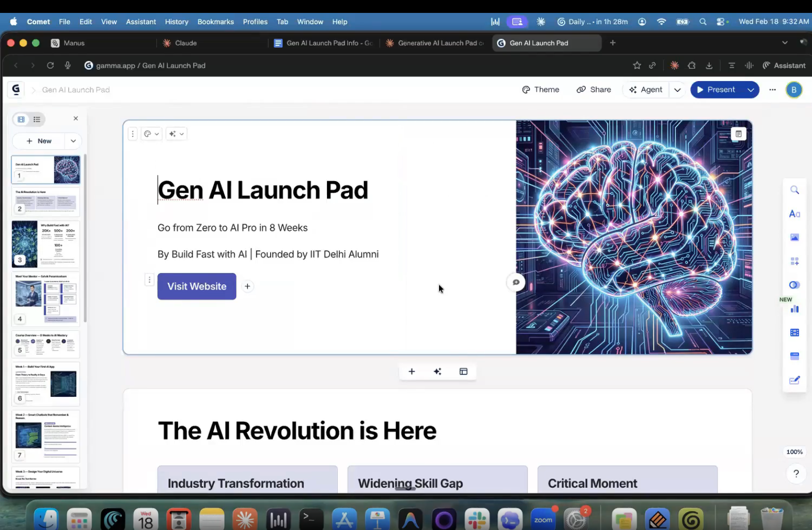Open the image media panel icon
The height and width of the screenshot is (530, 812).
(794, 237)
